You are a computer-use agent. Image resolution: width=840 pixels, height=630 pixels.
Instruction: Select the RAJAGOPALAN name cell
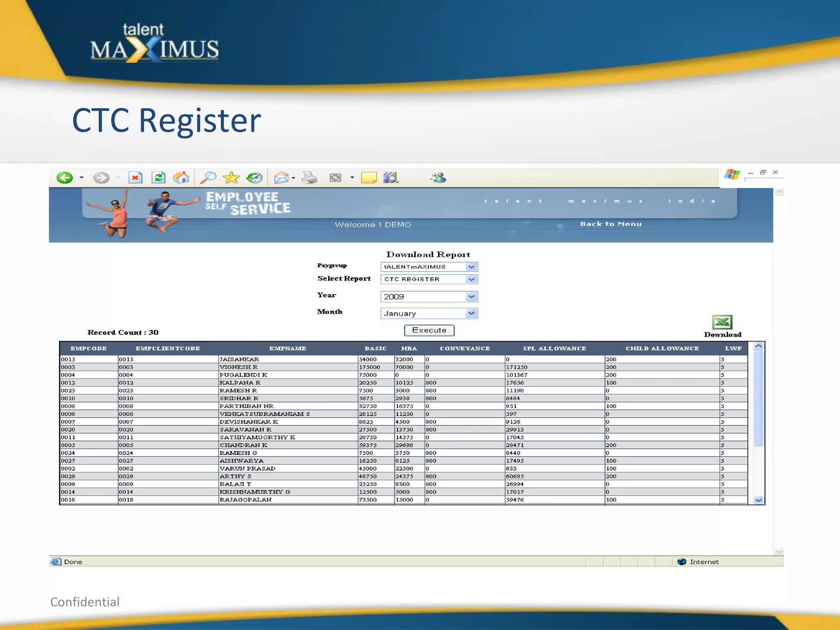pyautogui.click(x=288, y=500)
